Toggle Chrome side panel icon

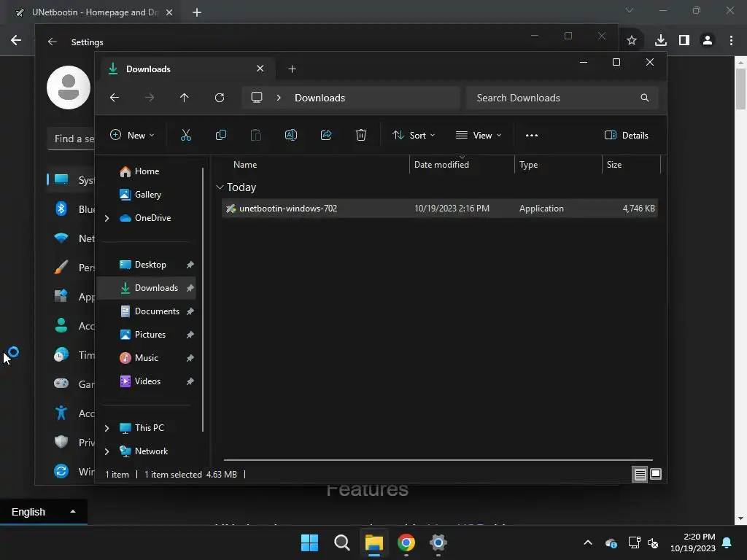(684, 41)
